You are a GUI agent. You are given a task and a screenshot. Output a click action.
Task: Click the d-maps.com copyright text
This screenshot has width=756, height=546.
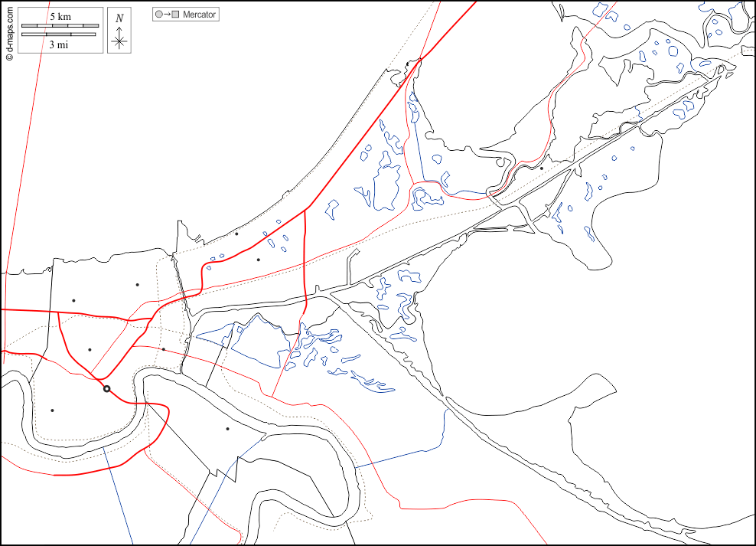10,33
